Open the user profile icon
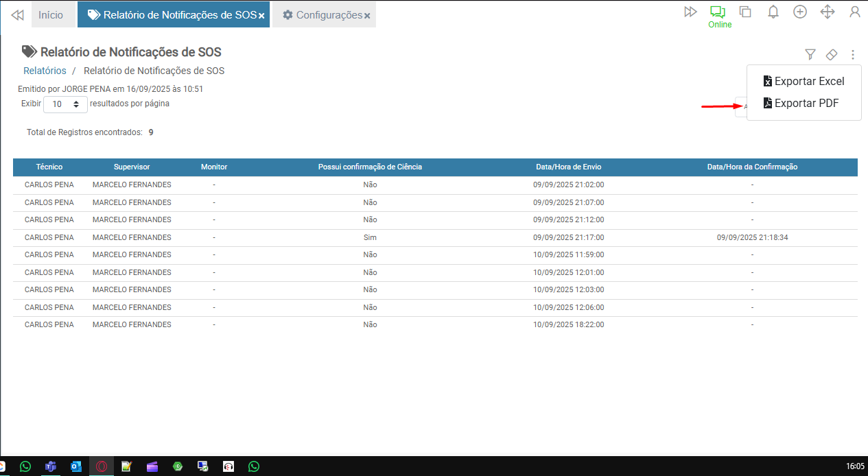 point(855,12)
